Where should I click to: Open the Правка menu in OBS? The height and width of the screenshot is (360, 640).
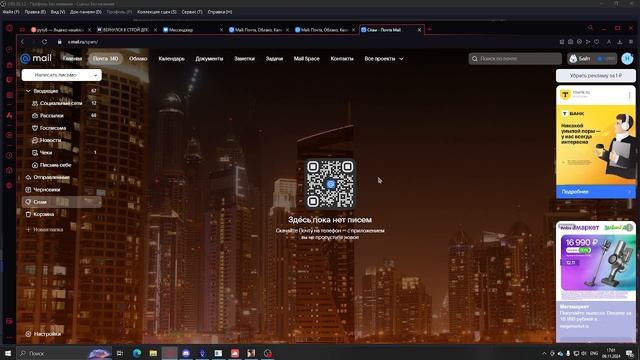(x=35, y=12)
